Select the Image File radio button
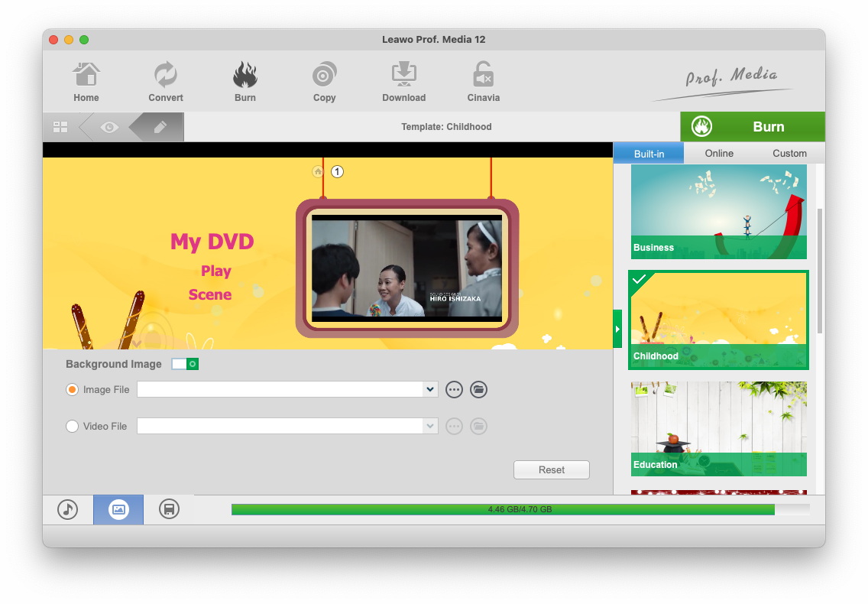The width and height of the screenshot is (868, 604). (73, 390)
